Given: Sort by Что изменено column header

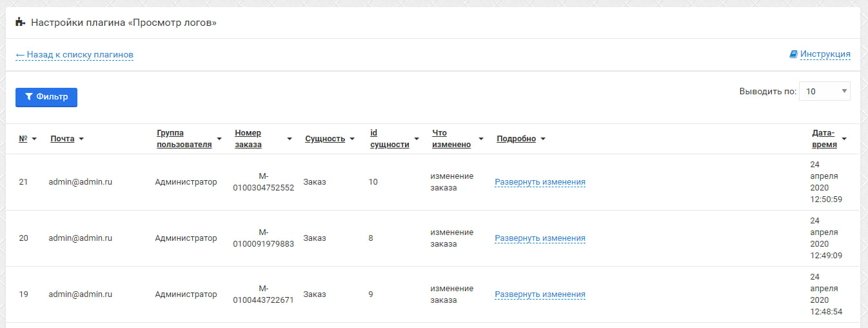Looking at the screenshot, I should click(451, 139).
